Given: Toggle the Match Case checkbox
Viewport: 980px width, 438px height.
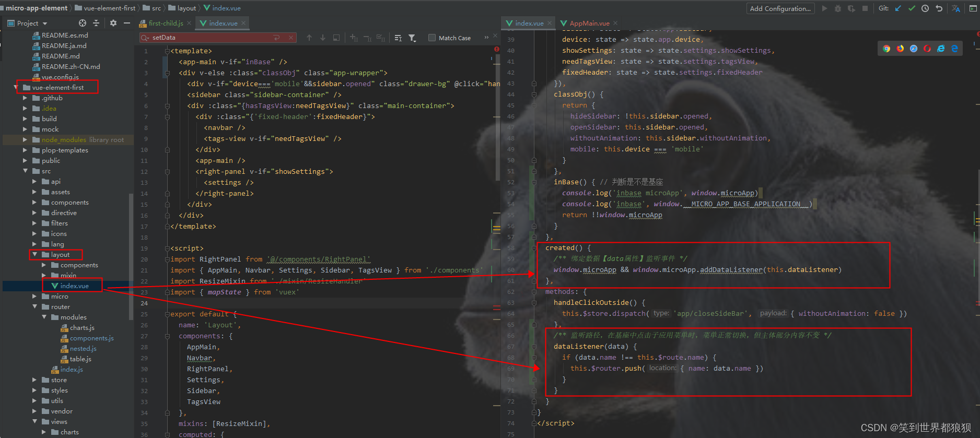Looking at the screenshot, I should (432, 38).
